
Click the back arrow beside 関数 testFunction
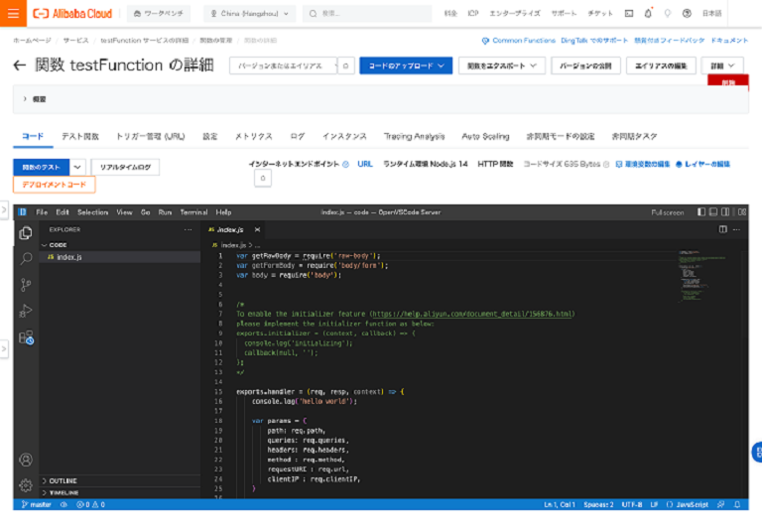20,66
